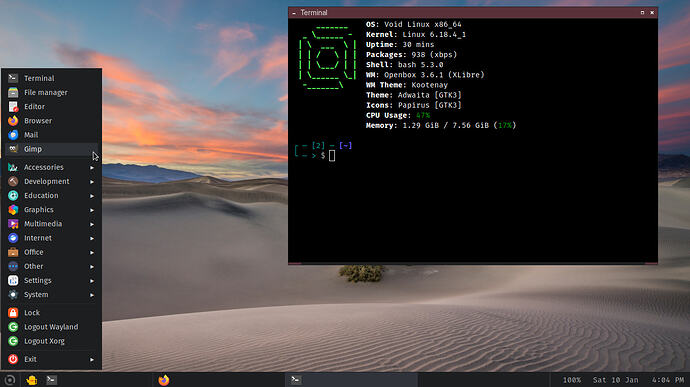Screen dimensions: 690x387
Task: Close the Terminal window
Action: (652, 13)
